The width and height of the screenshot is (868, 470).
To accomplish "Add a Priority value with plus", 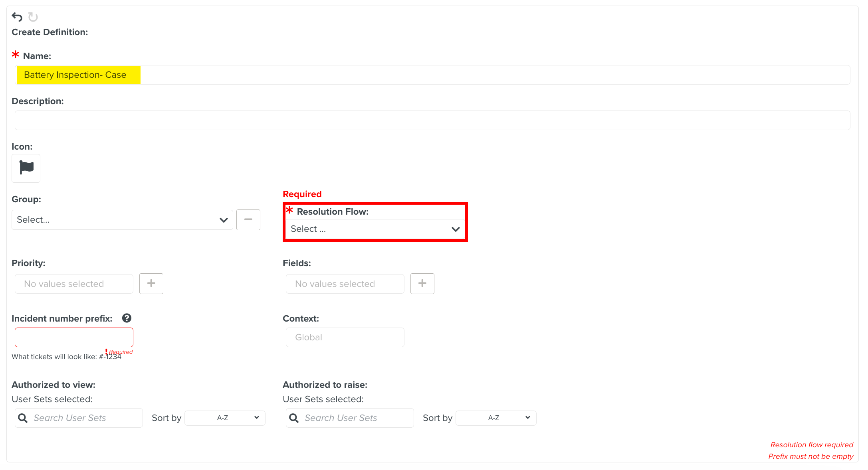I will pos(151,283).
